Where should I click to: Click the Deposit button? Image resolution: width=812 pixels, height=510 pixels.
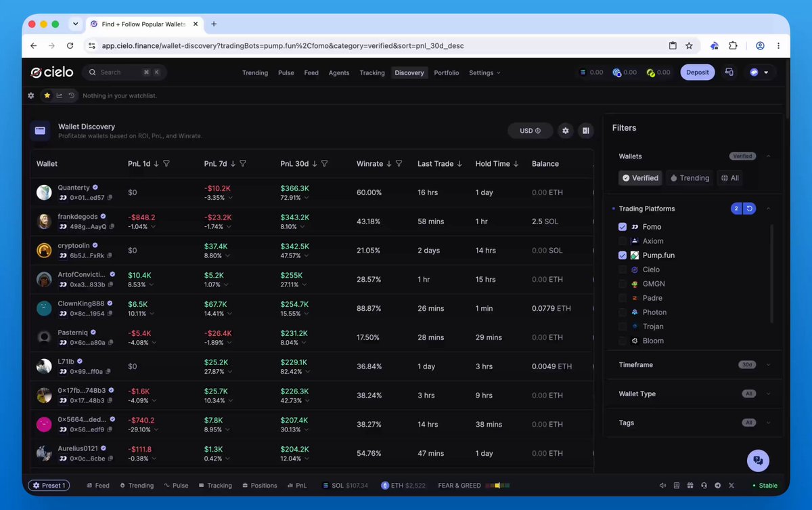tap(698, 72)
